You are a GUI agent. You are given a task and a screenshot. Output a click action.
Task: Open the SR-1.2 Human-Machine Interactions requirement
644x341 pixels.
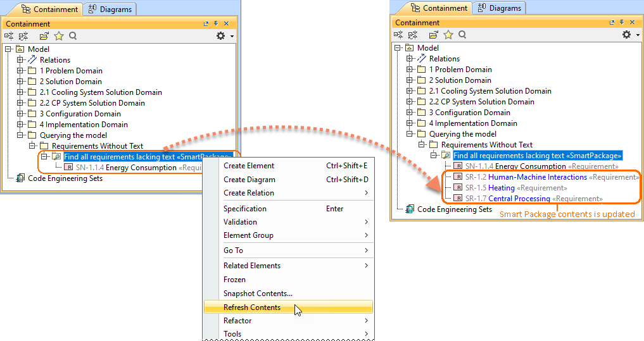tap(537, 177)
